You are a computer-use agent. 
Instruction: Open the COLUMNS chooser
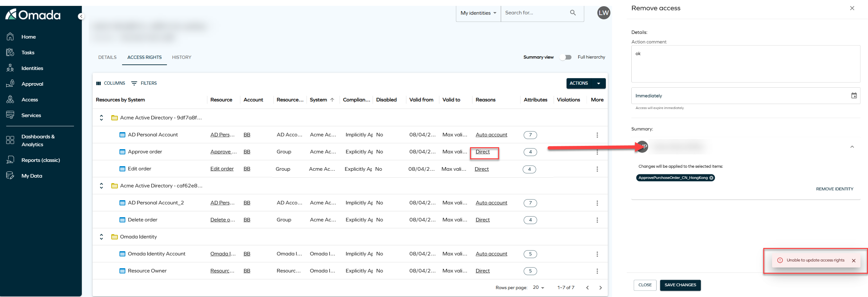[111, 83]
